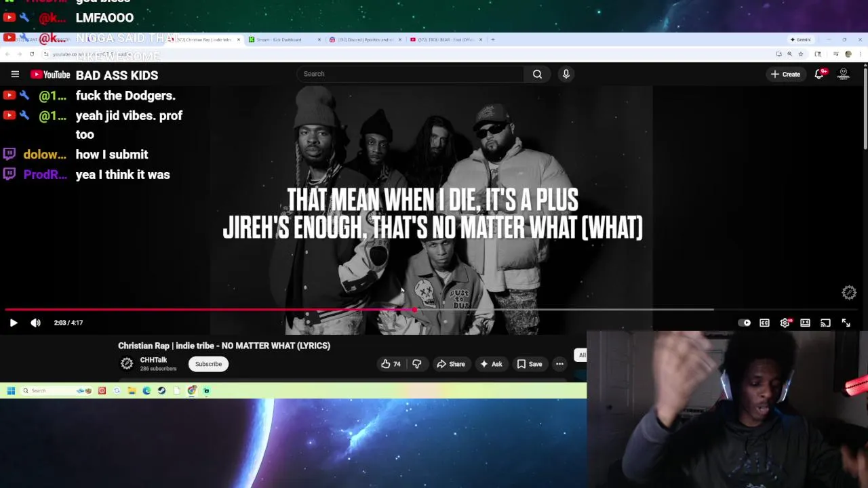Share the video
This screenshot has width=868, height=488.
tap(451, 364)
